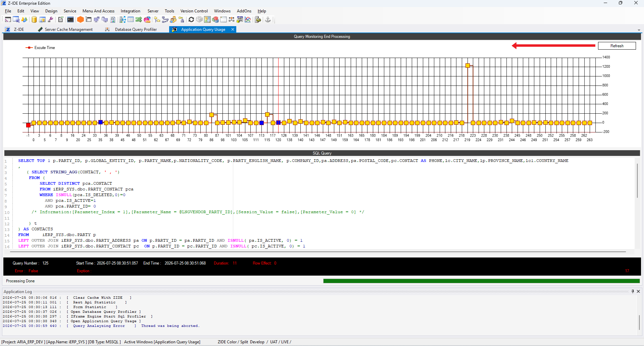644x346 pixels.
Task: Open the black console terminal icon
Action: coord(70,19)
